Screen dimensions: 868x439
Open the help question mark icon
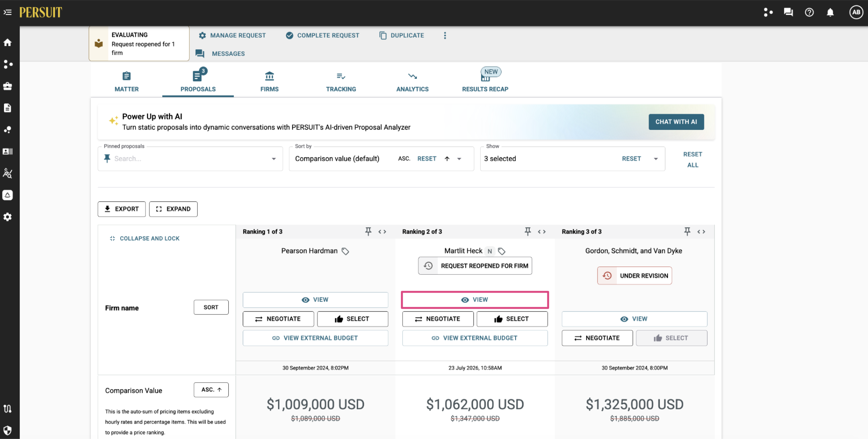[x=809, y=12]
